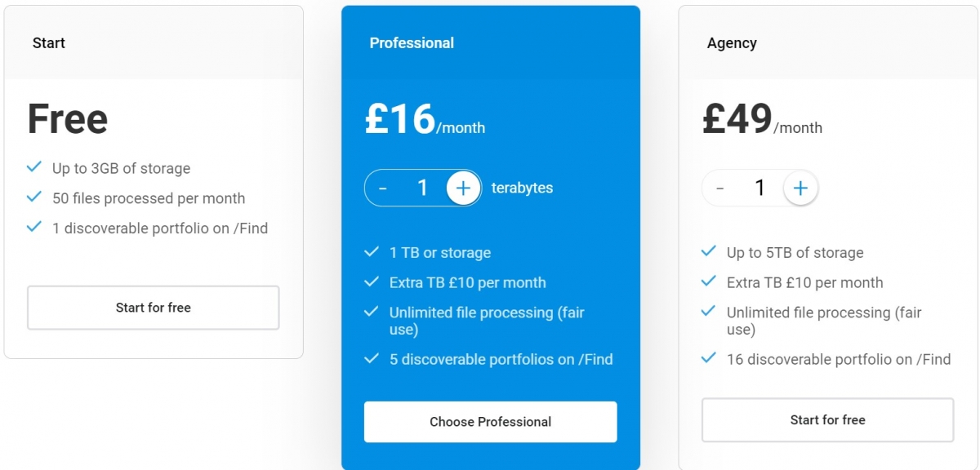Click Professional plan's Extra TB £10 checkmark
Image resolution: width=980 pixels, height=470 pixels.
(372, 282)
